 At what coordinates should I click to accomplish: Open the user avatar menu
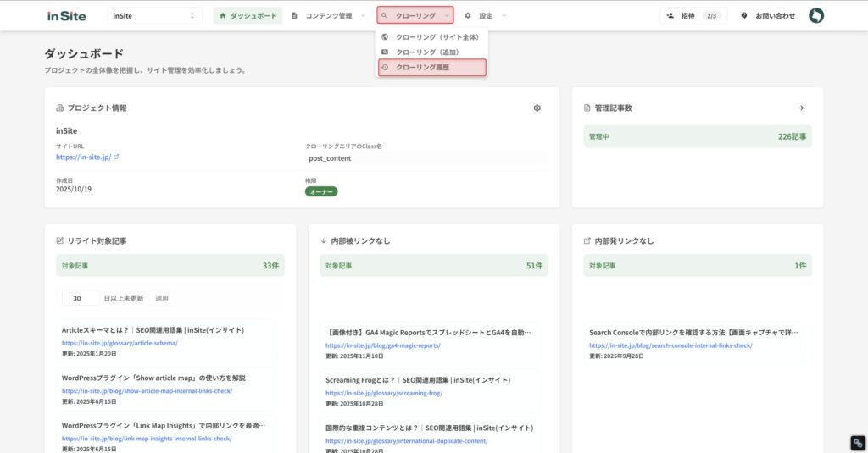click(816, 15)
